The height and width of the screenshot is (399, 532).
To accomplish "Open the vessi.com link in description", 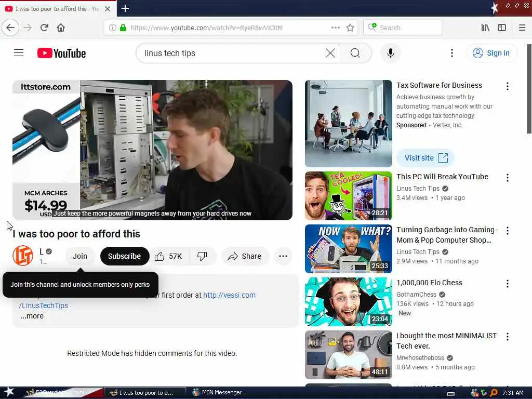I will [x=229, y=295].
